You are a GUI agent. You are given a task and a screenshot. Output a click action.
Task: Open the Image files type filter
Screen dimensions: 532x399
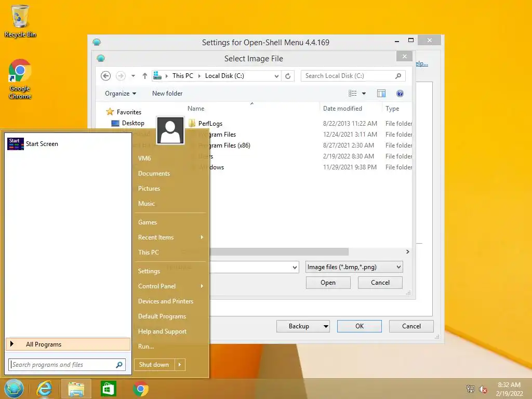pos(354,267)
